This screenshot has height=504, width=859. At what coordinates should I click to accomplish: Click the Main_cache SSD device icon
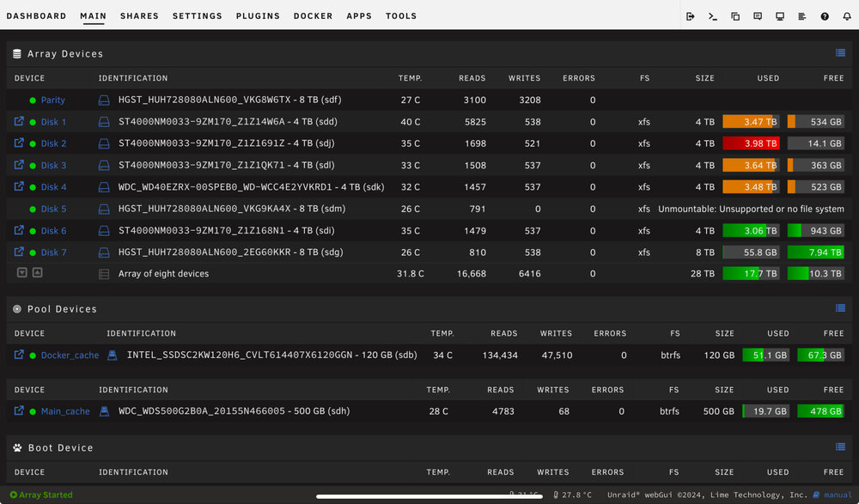click(104, 411)
